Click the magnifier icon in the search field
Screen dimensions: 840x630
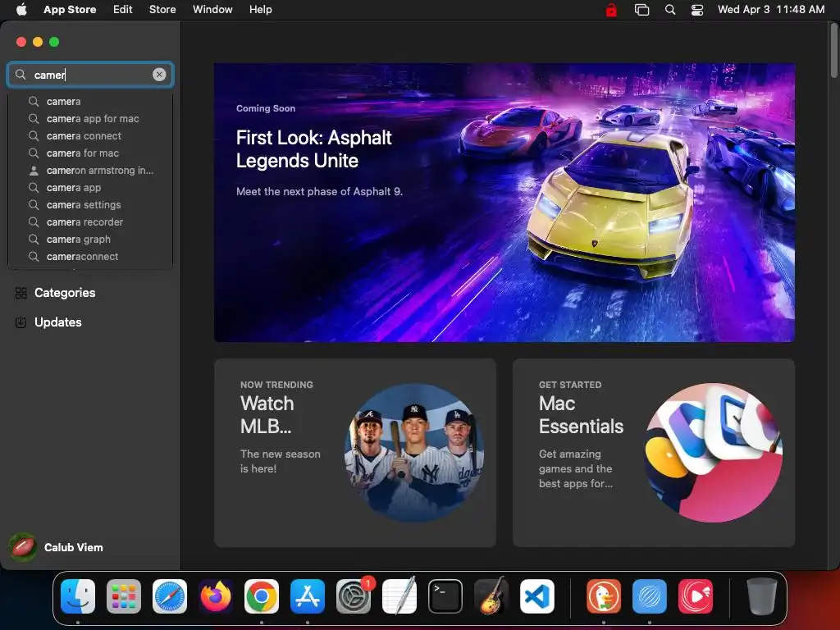click(21, 75)
